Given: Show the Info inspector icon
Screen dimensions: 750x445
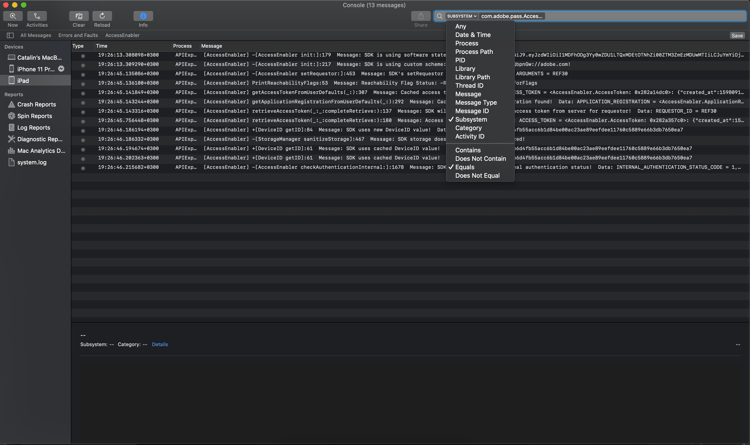Looking at the screenshot, I should 143,16.
